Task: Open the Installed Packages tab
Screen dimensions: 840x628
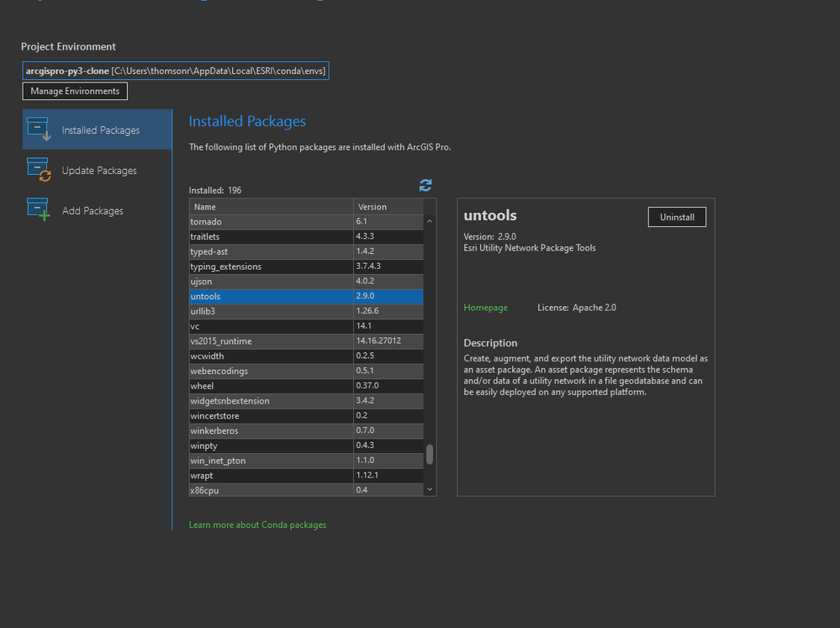Action: (x=100, y=130)
